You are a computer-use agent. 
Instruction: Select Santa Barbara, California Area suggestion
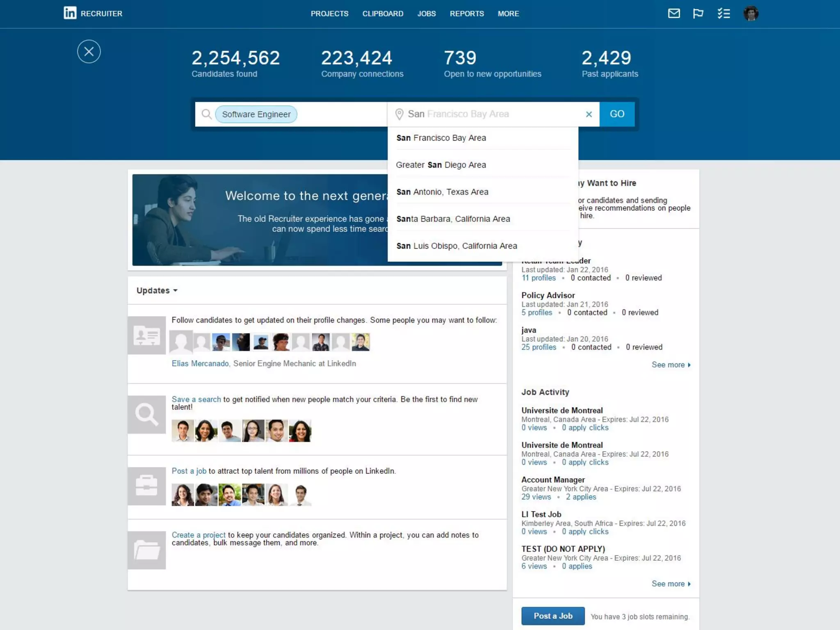(483, 219)
